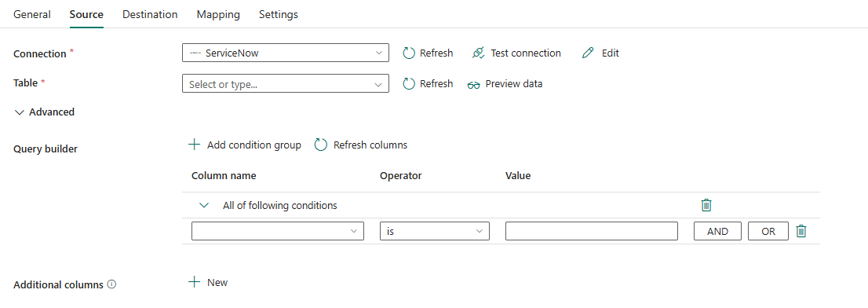The height and width of the screenshot is (308, 868).
Task: Click the Additional columns info icon
Action: (x=111, y=284)
